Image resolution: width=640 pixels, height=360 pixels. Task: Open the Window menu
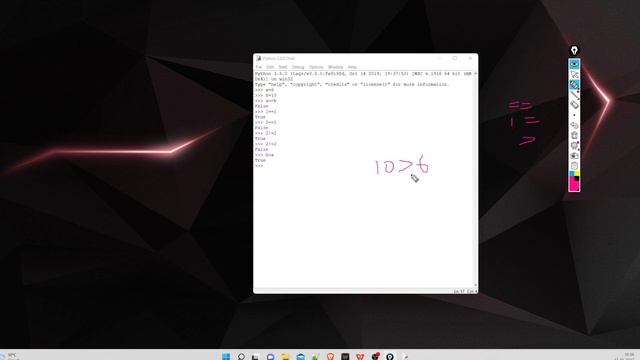pyautogui.click(x=336, y=67)
